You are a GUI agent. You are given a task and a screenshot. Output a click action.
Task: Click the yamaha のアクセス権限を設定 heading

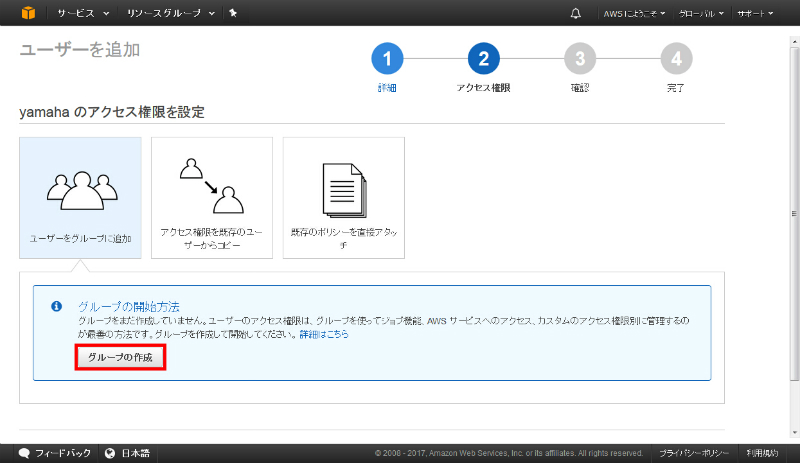[112, 112]
